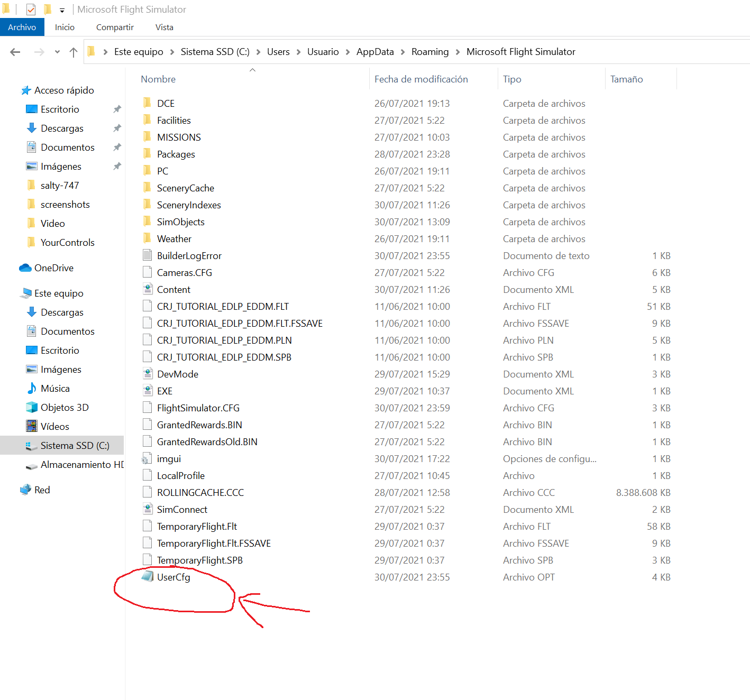Image resolution: width=750 pixels, height=700 pixels.
Task: Select Vídeos under Este equipo
Action: 55,427
